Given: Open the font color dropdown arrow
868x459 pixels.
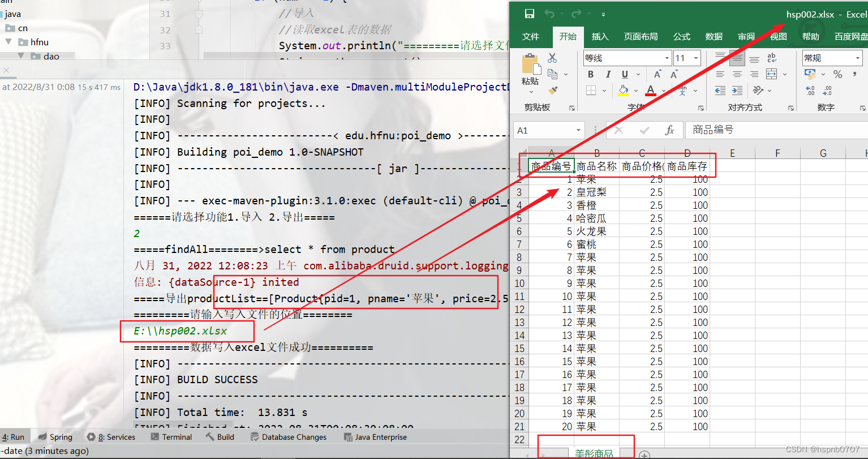Looking at the screenshot, I should [x=663, y=90].
